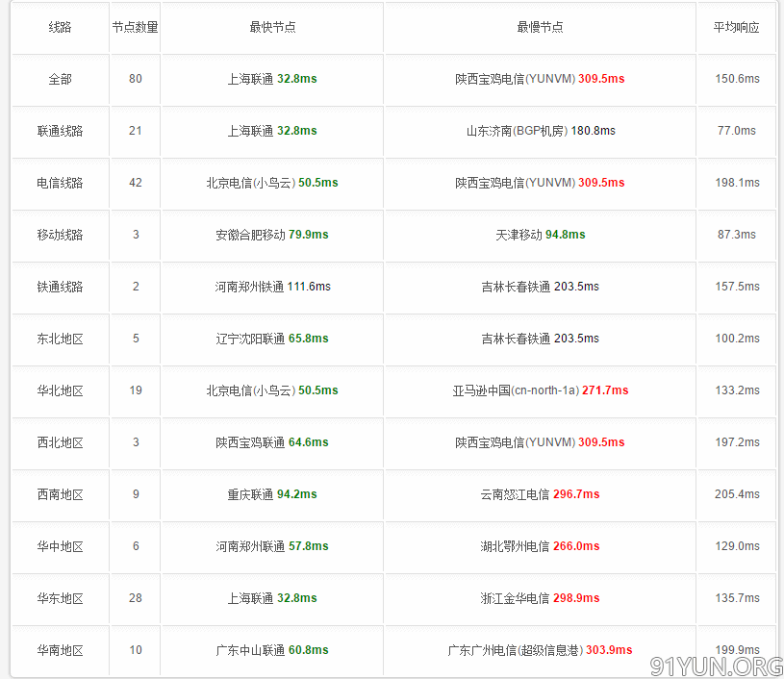The height and width of the screenshot is (679, 784).
Task: Click 河南郑州铁通 111.6ms cell
Action: 272,287
